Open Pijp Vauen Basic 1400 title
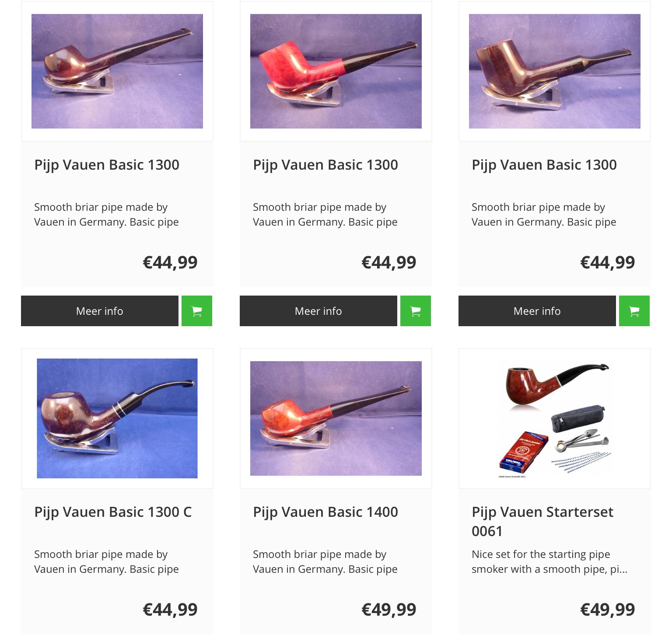The height and width of the screenshot is (641, 672). pos(325,512)
